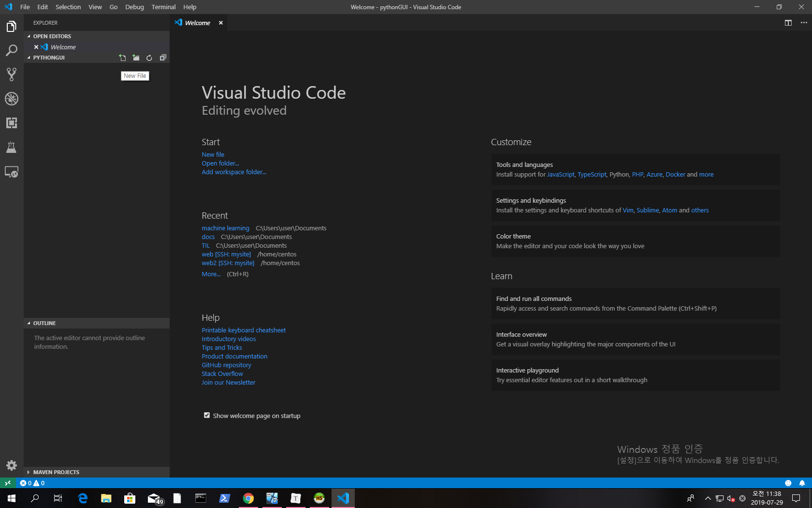Close the Welcome editor tab

click(x=221, y=23)
